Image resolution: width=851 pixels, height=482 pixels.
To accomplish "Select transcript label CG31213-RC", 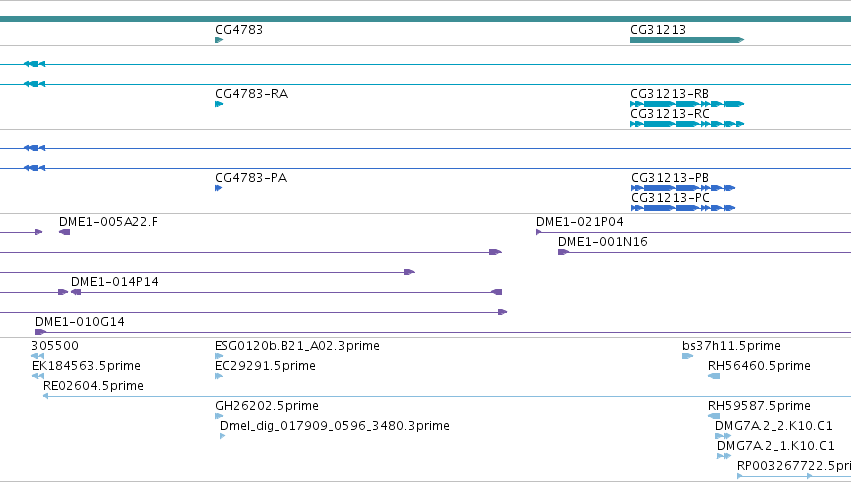I will tap(670, 114).
